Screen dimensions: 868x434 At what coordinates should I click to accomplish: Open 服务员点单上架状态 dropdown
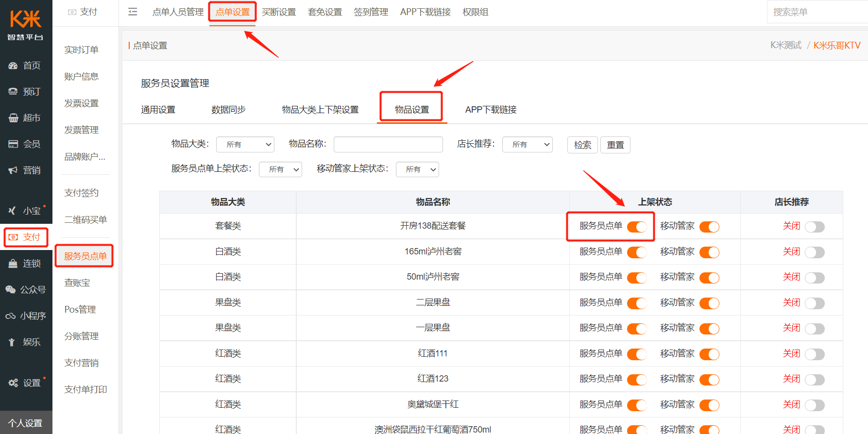(281, 169)
